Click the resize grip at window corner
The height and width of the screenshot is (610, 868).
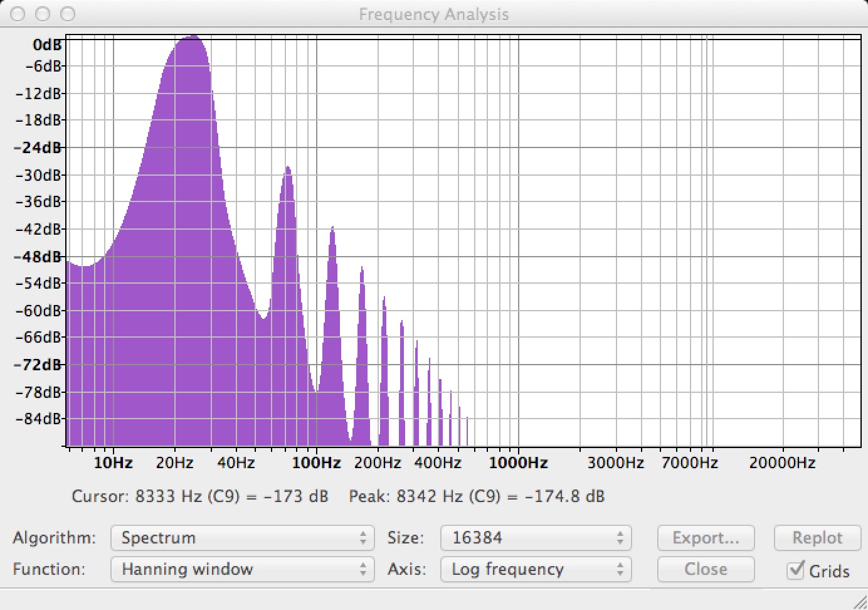[x=860, y=602]
